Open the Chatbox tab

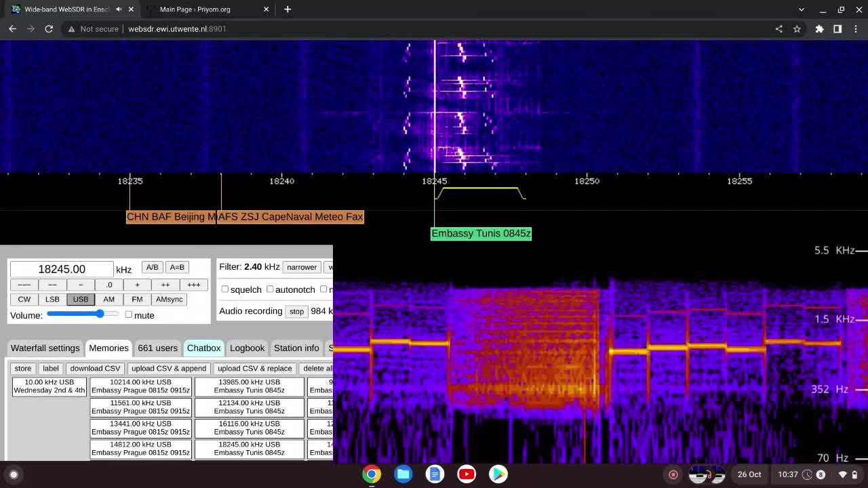tap(204, 348)
